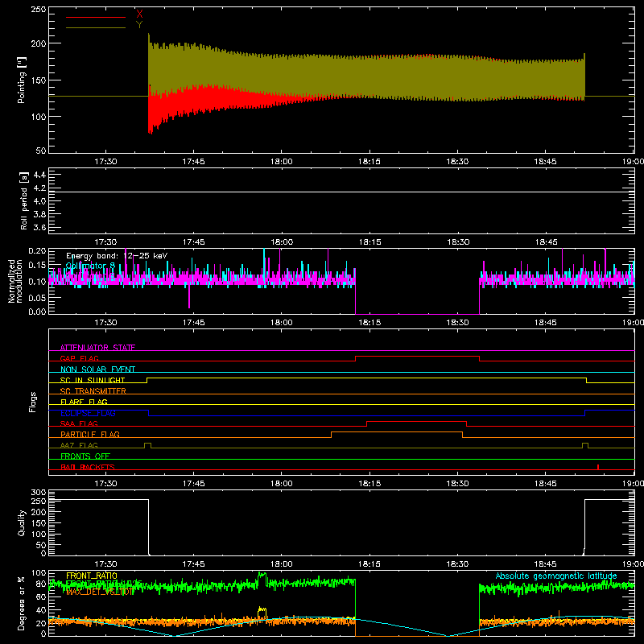Click the Pointing ["] axis title
The height and width of the screenshot is (644, 644).
(22, 80)
